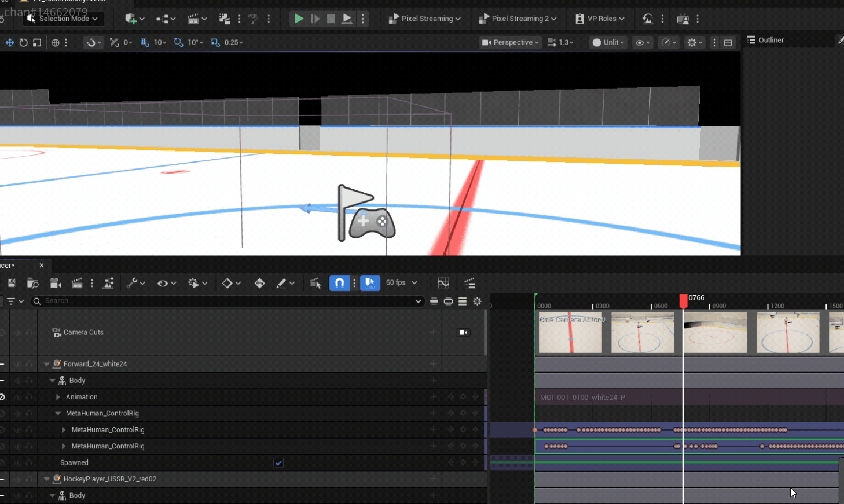This screenshot has width=844, height=504.
Task: Click the game mode flag gamepad icon in the viewport
Action: (367, 213)
